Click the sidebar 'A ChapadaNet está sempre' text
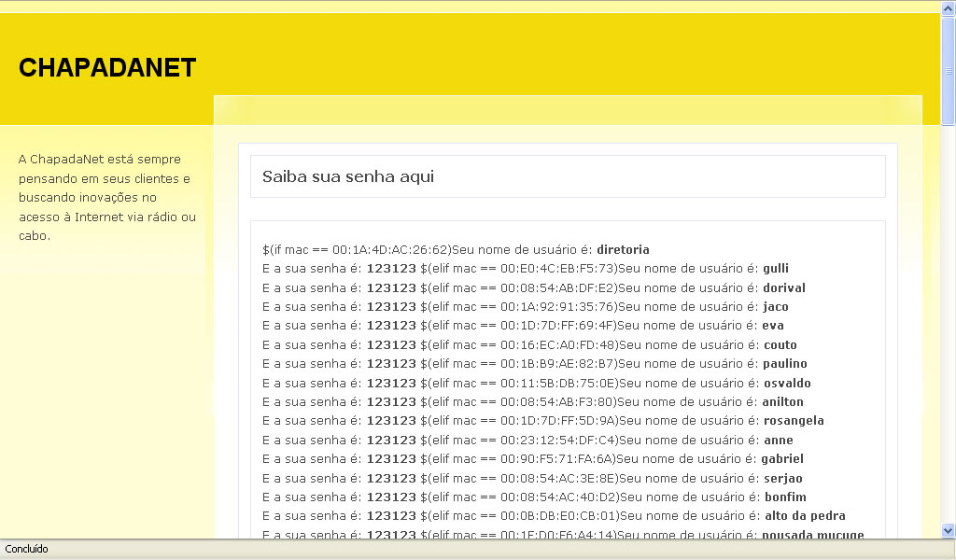This screenshot has width=956, height=560. pyautogui.click(x=99, y=160)
